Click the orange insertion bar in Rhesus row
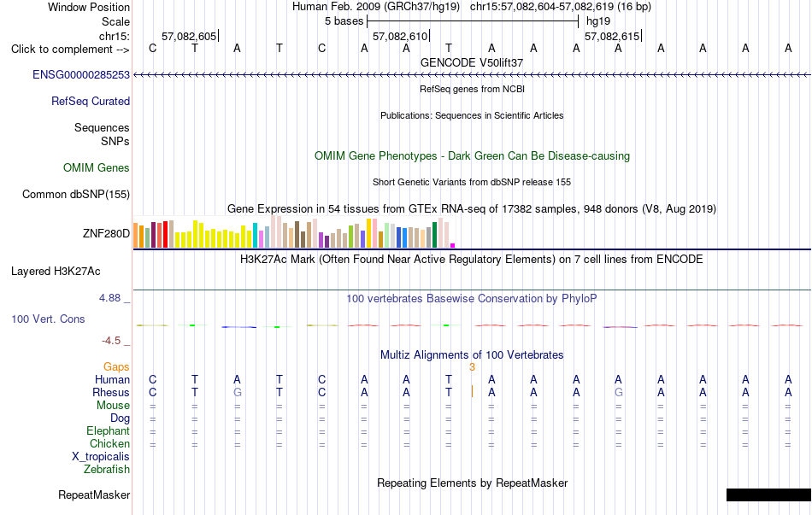 click(x=472, y=392)
